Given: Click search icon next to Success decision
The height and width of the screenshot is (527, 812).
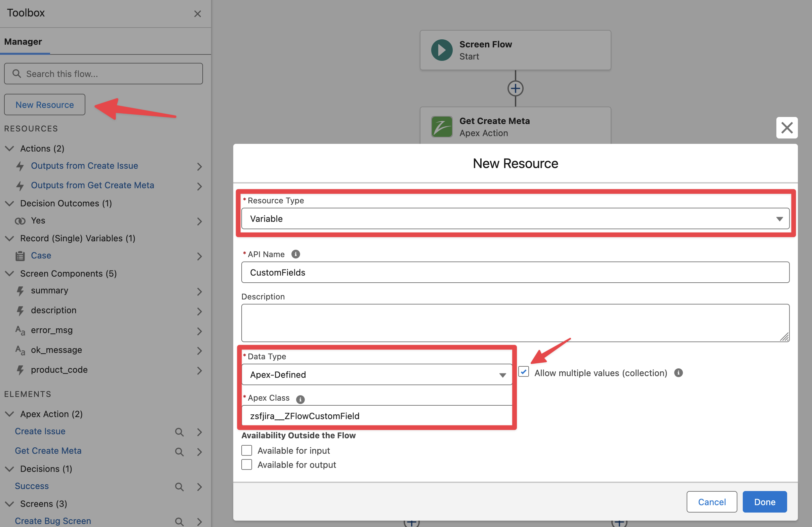Looking at the screenshot, I should (179, 487).
